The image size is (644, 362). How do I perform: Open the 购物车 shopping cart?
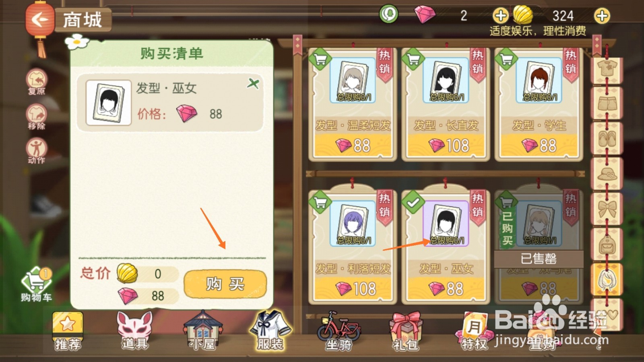click(x=36, y=285)
